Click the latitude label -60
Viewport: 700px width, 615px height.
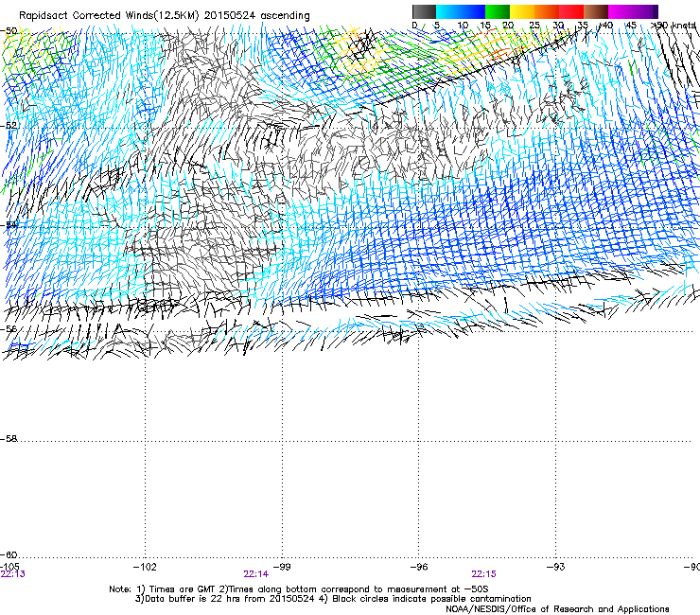pyautogui.click(x=9, y=554)
